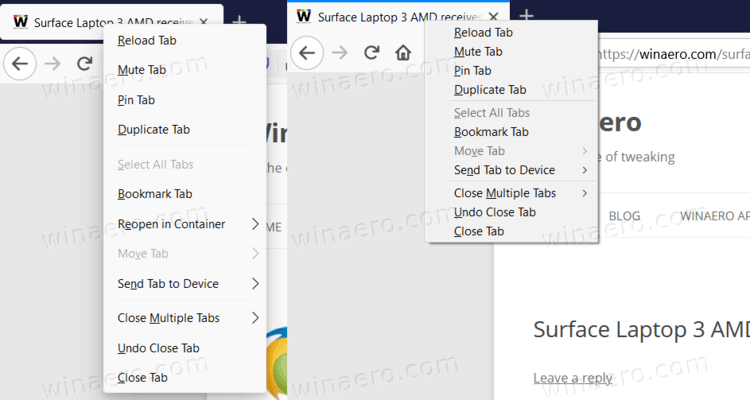Close the Surface Laptop tab in left window
The width and height of the screenshot is (750, 400).
[x=204, y=22]
